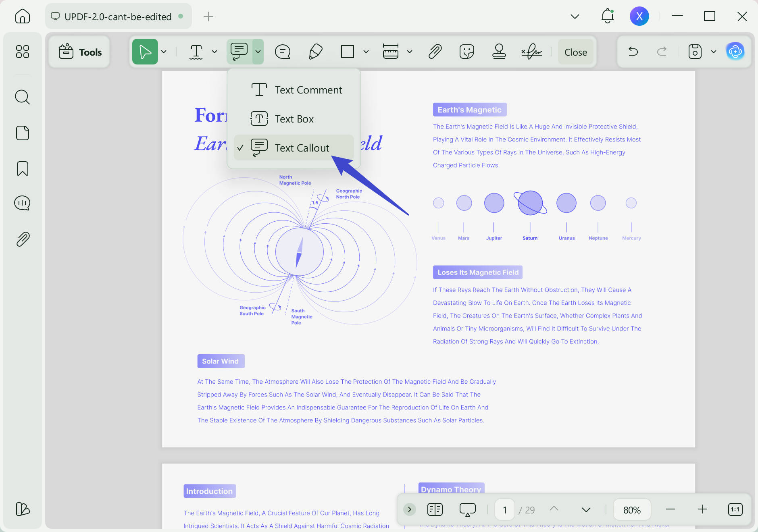Open the UPDF AI assistant icon
Image resolution: width=758 pixels, height=532 pixels.
tap(735, 52)
